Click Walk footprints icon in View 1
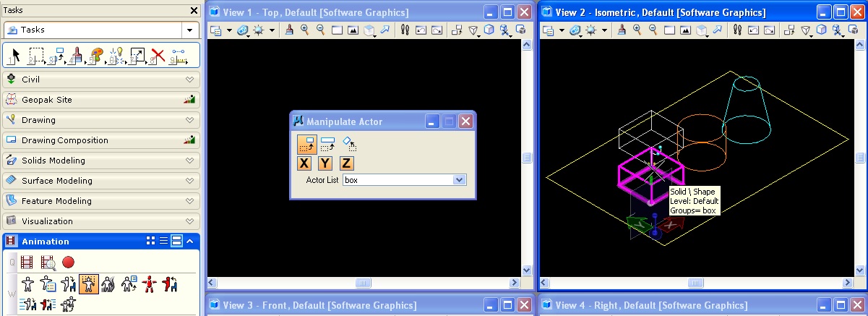 (405, 30)
